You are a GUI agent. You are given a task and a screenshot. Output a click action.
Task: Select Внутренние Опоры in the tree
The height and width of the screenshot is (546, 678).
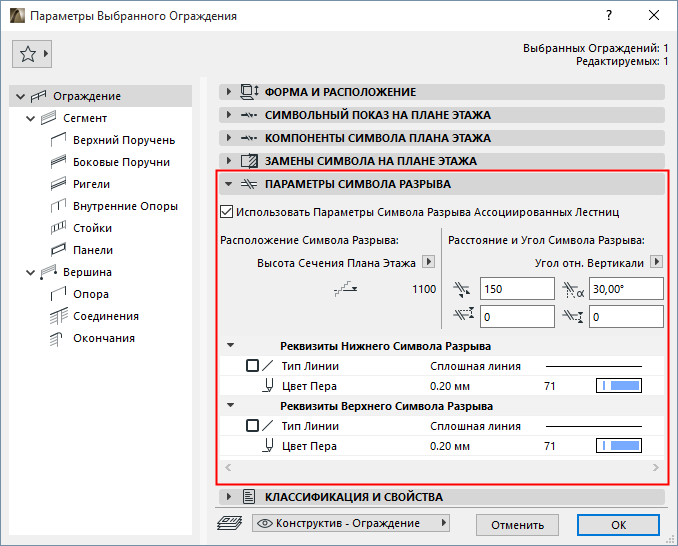pos(125,206)
